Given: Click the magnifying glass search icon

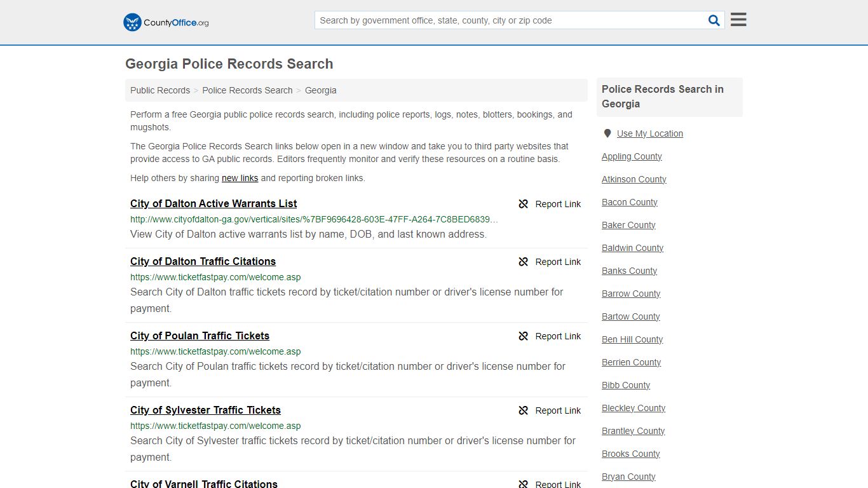Looking at the screenshot, I should [x=714, y=20].
